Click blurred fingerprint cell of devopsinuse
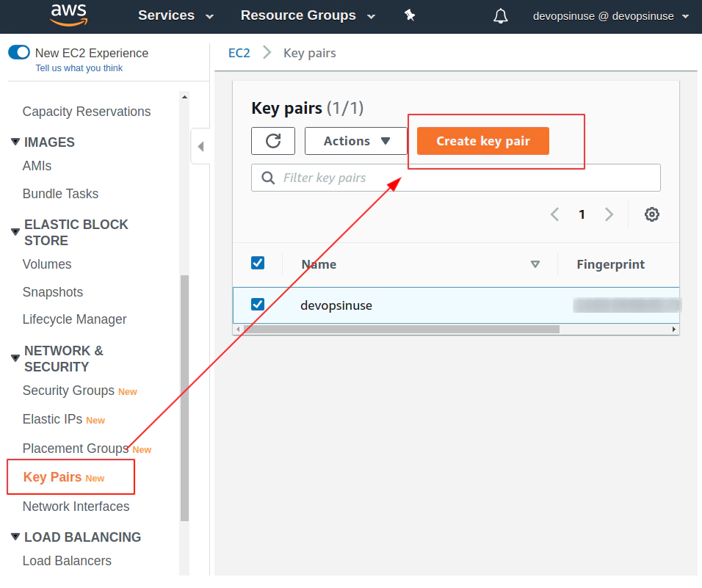Screen dimensions: 702x588 [x=626, y=305]
